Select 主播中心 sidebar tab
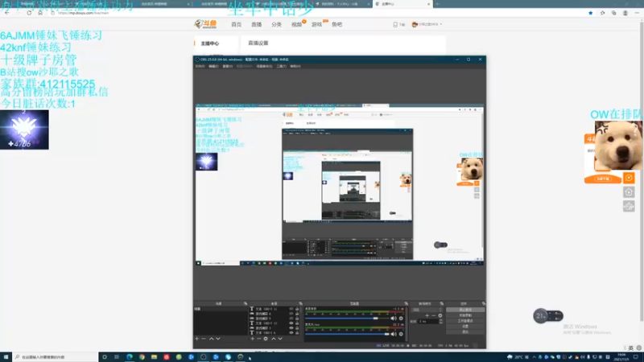The width and height of the screenshot is (644, 362). tap(210, 43)
